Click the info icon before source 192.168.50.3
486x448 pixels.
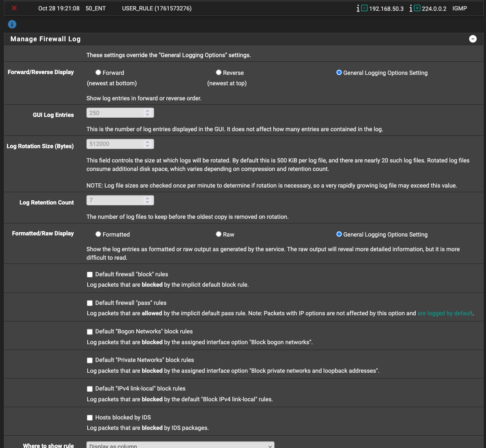[x=358, y=8]
